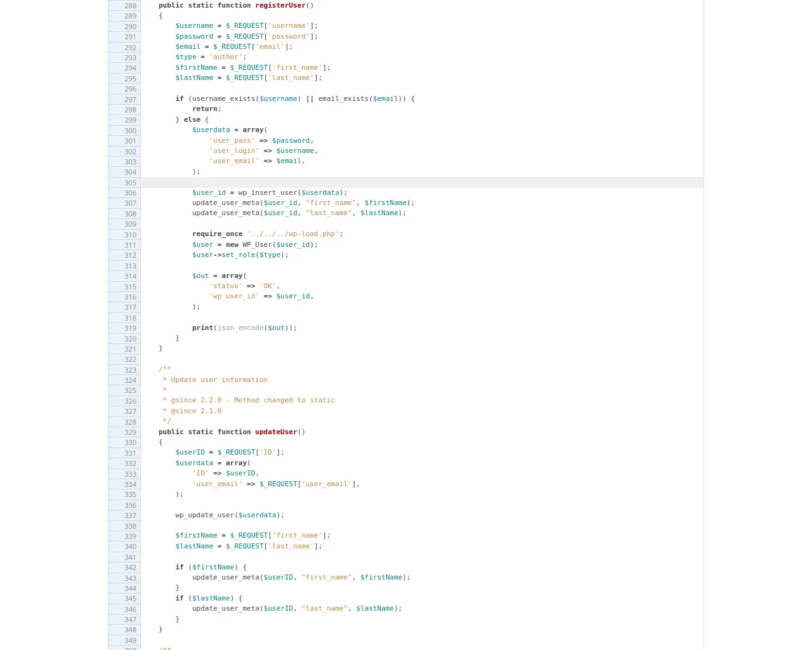Click 'Update user information' comment
Image resolution: width=812 pixels, height=650 pixels.
point(219,380)
